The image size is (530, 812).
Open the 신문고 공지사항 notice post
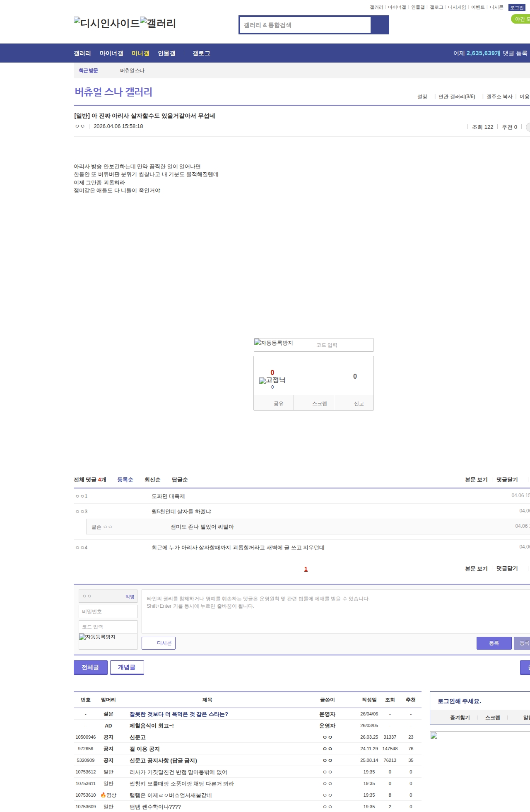click(x=163, y=760)
